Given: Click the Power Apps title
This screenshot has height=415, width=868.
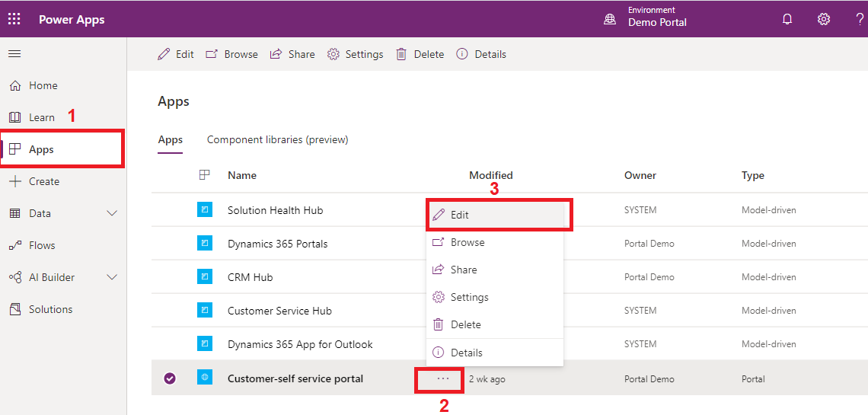Looking at the screenshot, I should coord(72,19).
